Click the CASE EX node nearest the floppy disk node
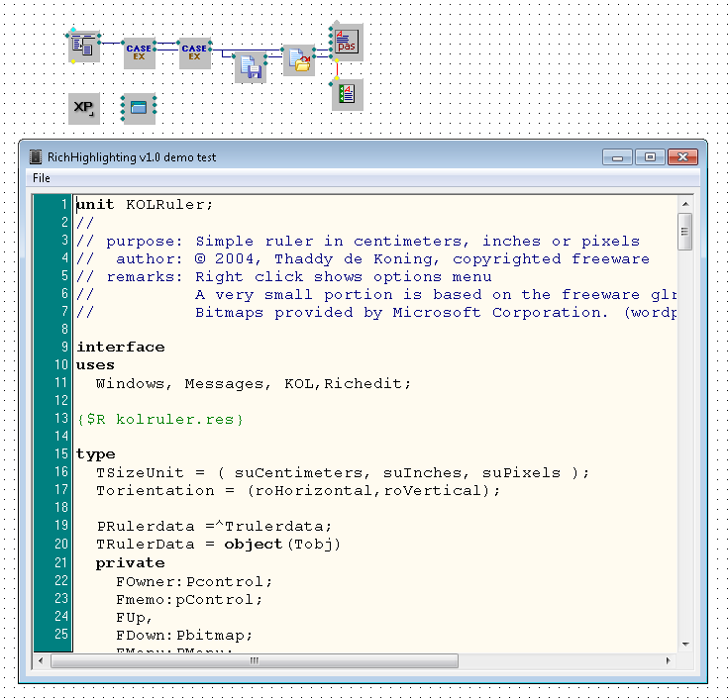This screenshot has width=728, height=700. 195,52
